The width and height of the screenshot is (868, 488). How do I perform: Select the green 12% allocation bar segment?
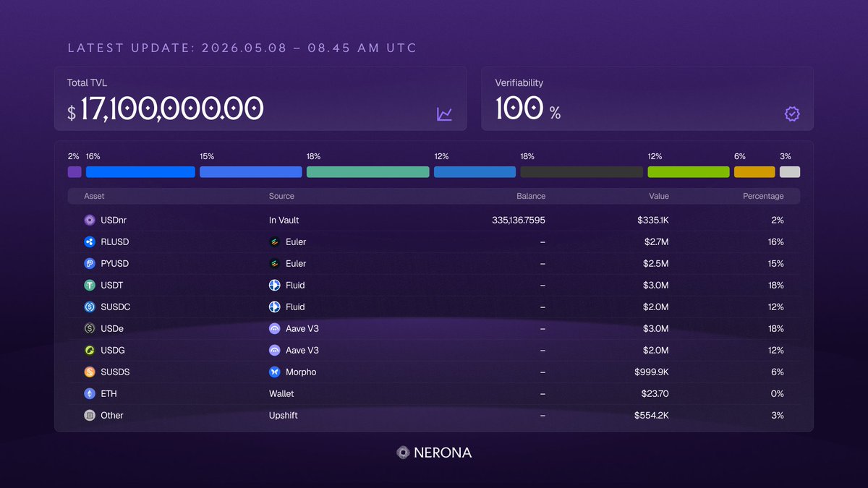[689, 172]
